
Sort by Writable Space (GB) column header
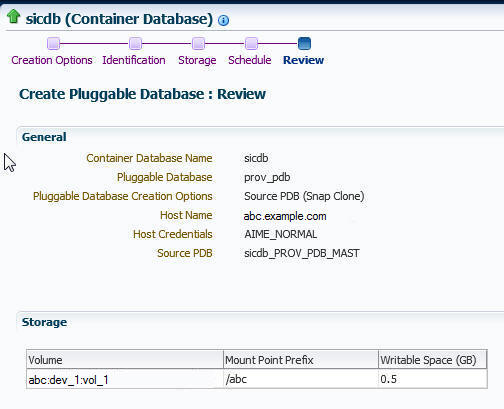coord(433,360)
